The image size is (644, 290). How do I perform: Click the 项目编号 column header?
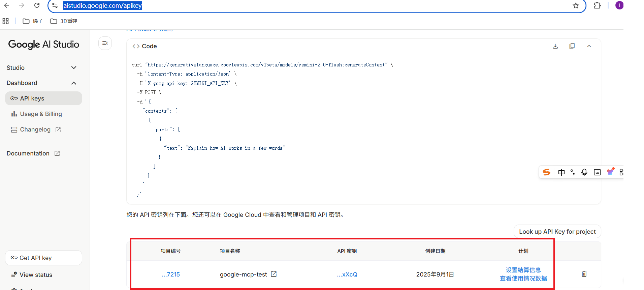pos(171,251)
